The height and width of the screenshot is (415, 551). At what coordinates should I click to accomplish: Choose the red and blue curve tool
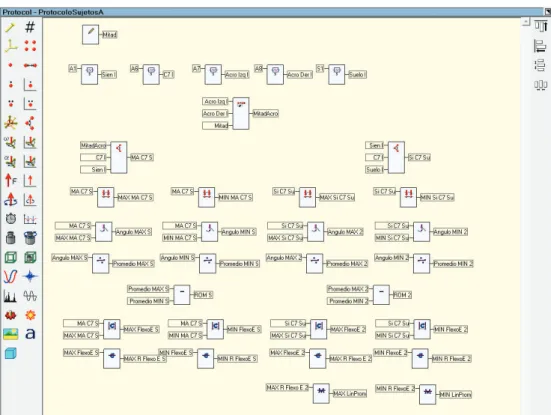(x=11, y=277)
